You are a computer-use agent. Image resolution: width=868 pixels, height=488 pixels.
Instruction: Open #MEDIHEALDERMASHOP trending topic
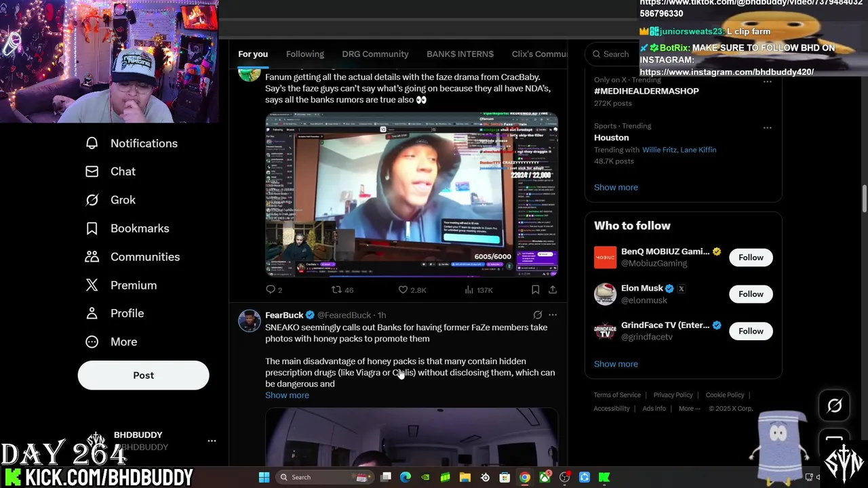tap(646, 91)
